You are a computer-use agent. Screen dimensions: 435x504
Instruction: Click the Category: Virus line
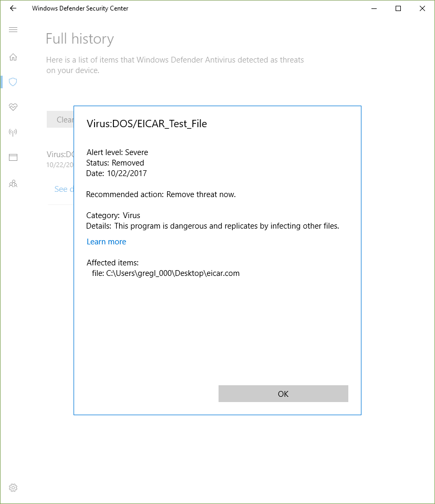tap(113, 215)
